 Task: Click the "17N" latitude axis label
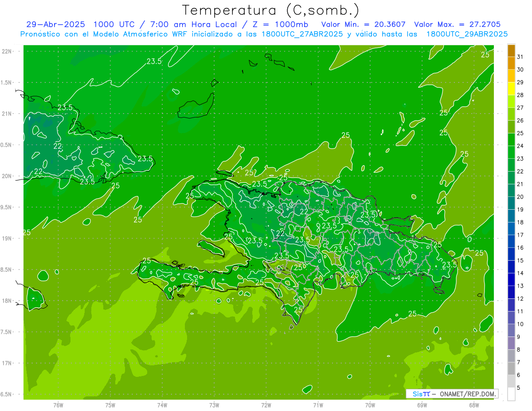[x=7, y=363]
